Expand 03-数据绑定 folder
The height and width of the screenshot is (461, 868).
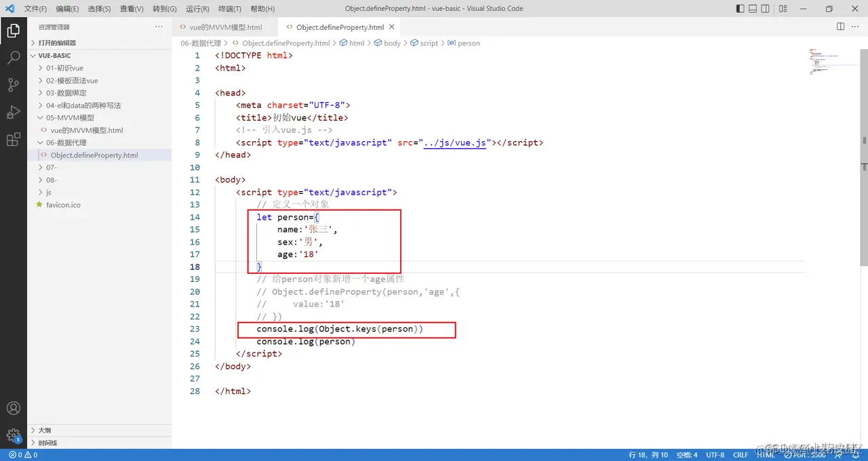pyautogui.click(x=100, y=93)
